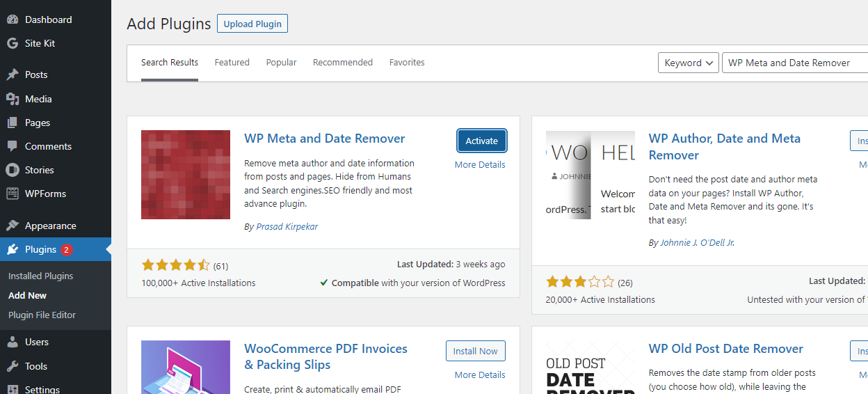Click the '100,000+ Active Installations' text

coord(199,283)
